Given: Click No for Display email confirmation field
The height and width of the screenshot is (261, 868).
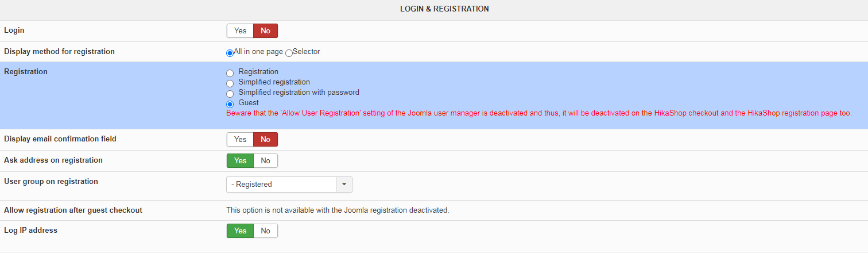Looking at the screenshot, I should (x=265, y=140).
